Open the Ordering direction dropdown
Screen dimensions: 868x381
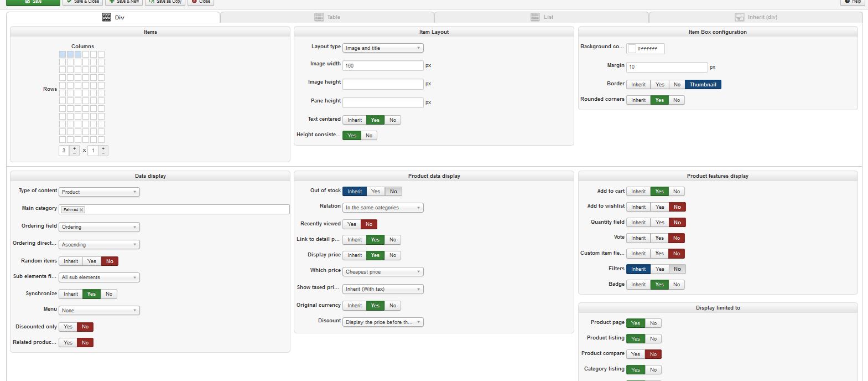pos(99,245)
